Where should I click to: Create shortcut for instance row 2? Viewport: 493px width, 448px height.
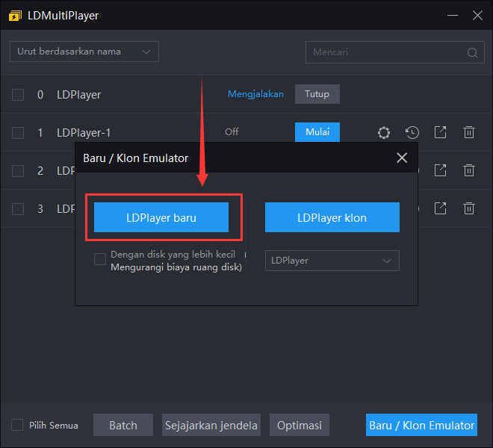click(x=440, y=170)
